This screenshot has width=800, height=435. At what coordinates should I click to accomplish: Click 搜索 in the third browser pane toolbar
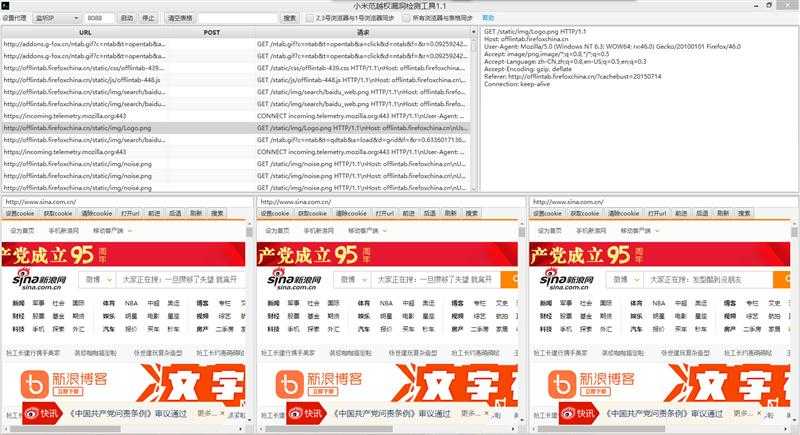pyautogui.click(x=744, y=213)
